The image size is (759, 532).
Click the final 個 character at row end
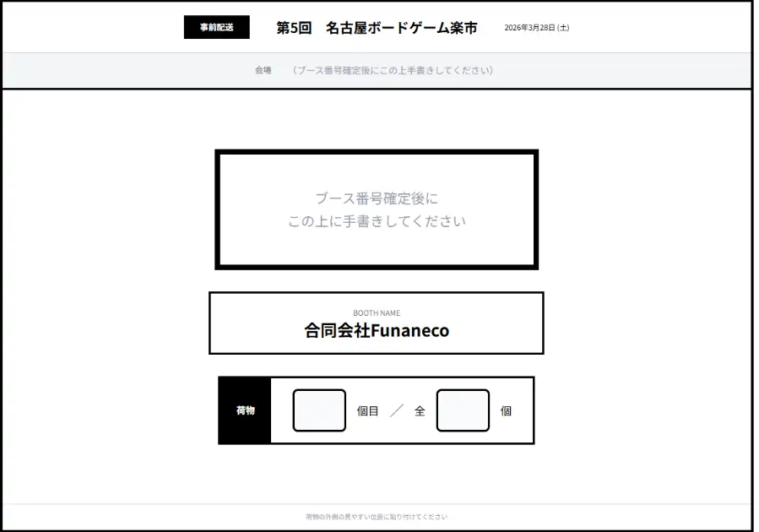(x=506, y=411)
